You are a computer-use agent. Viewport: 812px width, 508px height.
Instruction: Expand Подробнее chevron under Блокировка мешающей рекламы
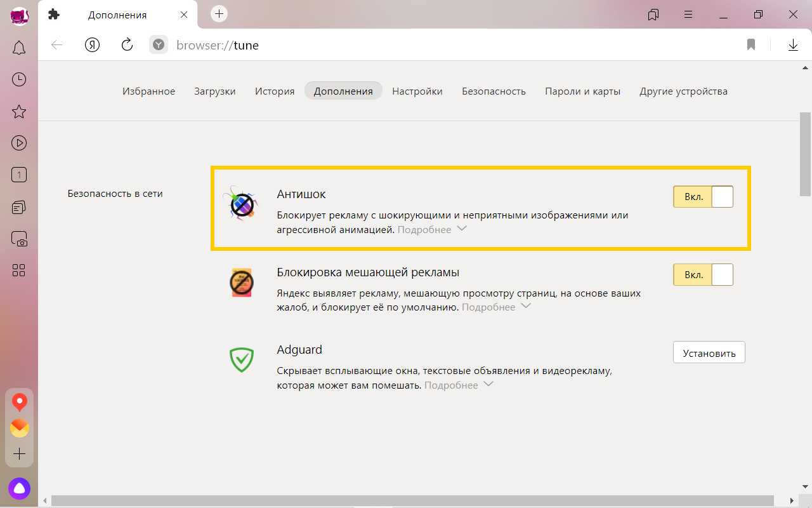[x=526, y=306]
